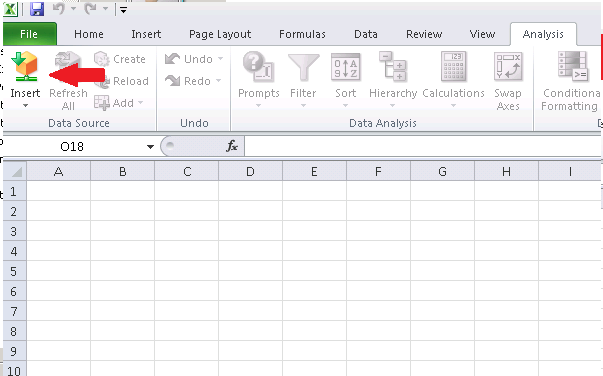Click the Excel application icon
Screen dimensions: 603x376
[x=10, y=9]
